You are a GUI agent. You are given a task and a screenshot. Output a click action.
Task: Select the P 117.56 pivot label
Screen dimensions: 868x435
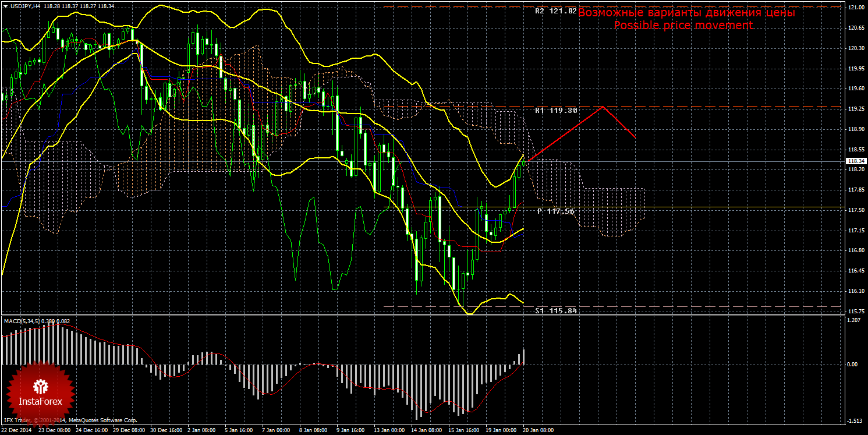point(555,211)
